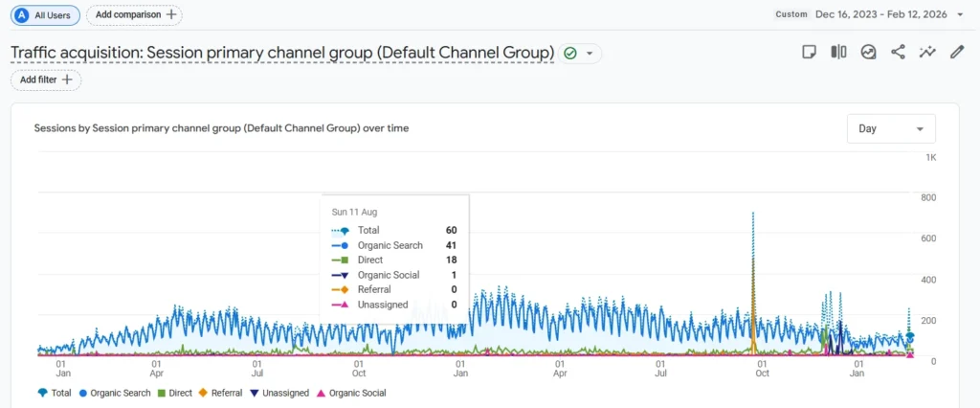The width and height of the screenshot is (980, 408).
Task: Toggle Total series in chart legend
Action: 56,393
